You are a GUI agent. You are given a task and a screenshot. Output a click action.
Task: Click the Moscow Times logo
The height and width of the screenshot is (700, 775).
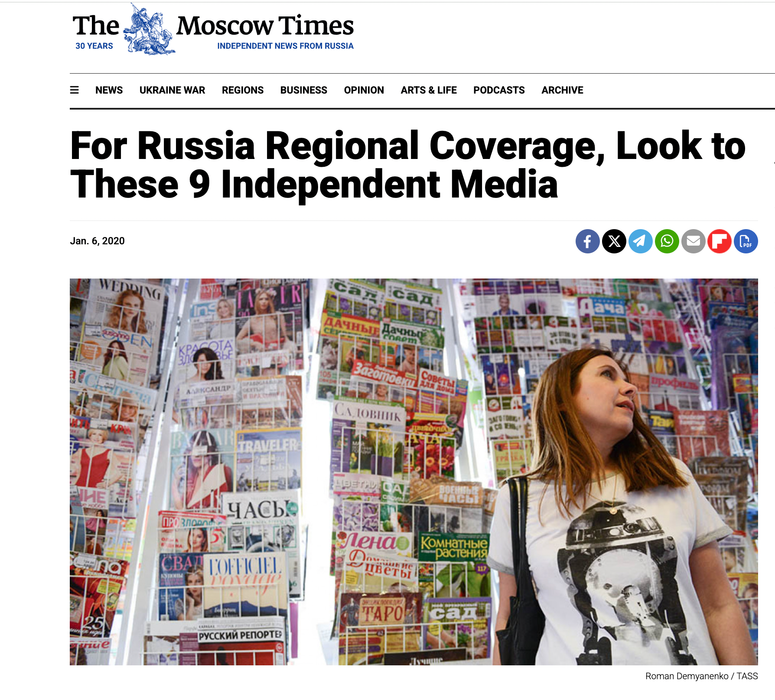213,29
